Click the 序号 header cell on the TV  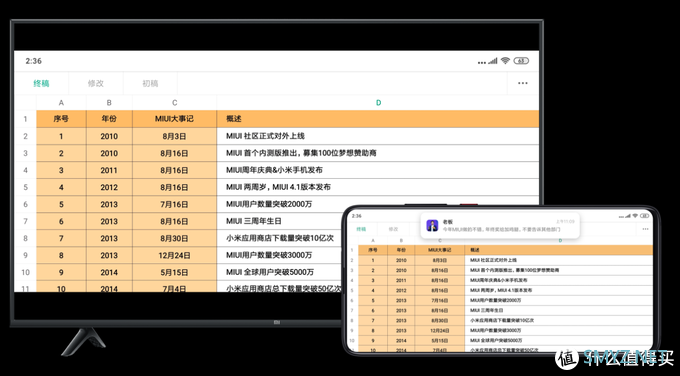(61, 119)
